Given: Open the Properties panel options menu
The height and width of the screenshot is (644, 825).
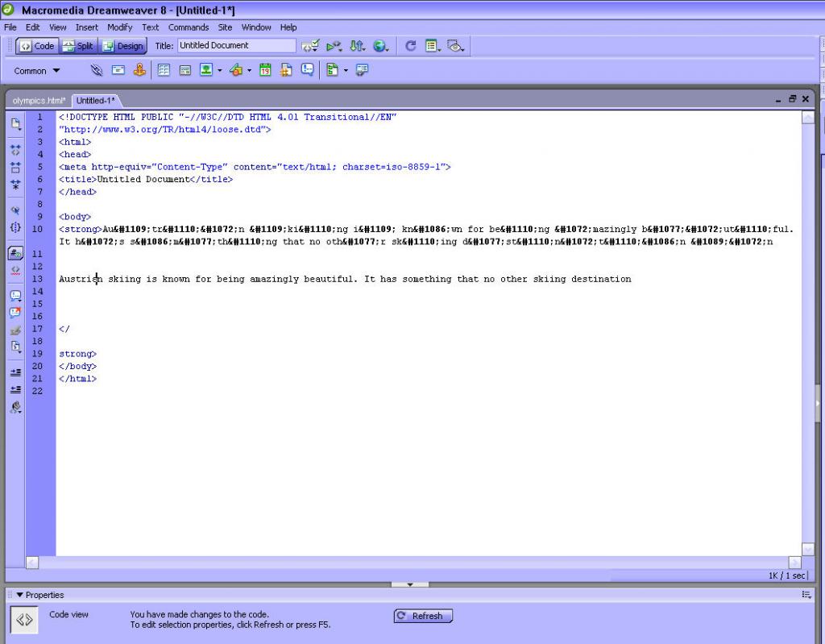Looking at the screenshot, I should 806,595.
